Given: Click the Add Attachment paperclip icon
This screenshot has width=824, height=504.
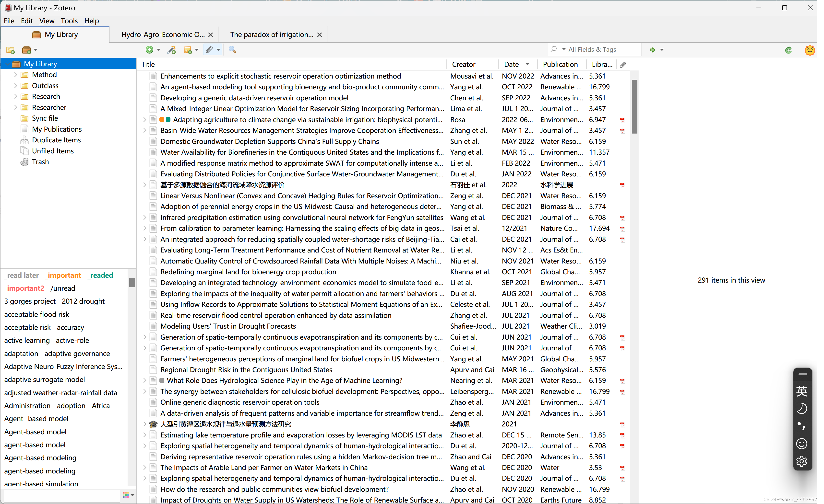Looking at the screenshot, I should click(209, 50).
